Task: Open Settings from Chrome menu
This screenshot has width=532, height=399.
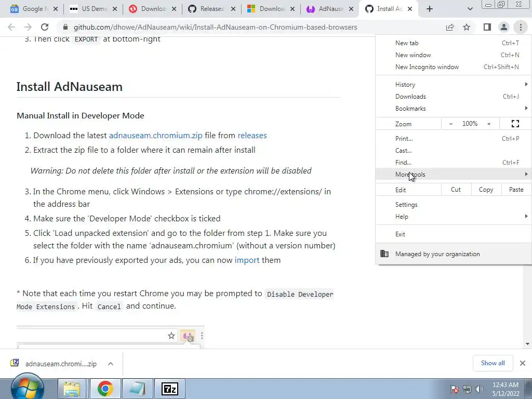Action: pyautogui.click(x=454, y=205)
